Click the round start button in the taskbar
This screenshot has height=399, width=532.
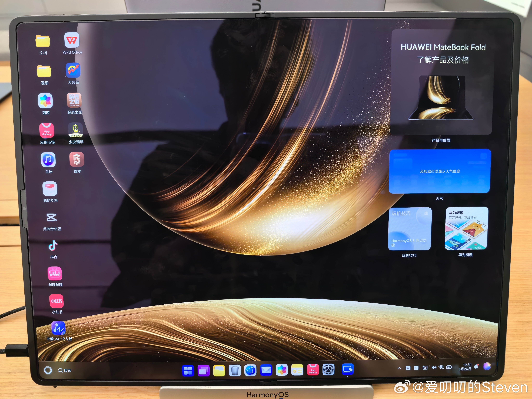[x=48, y=370]
